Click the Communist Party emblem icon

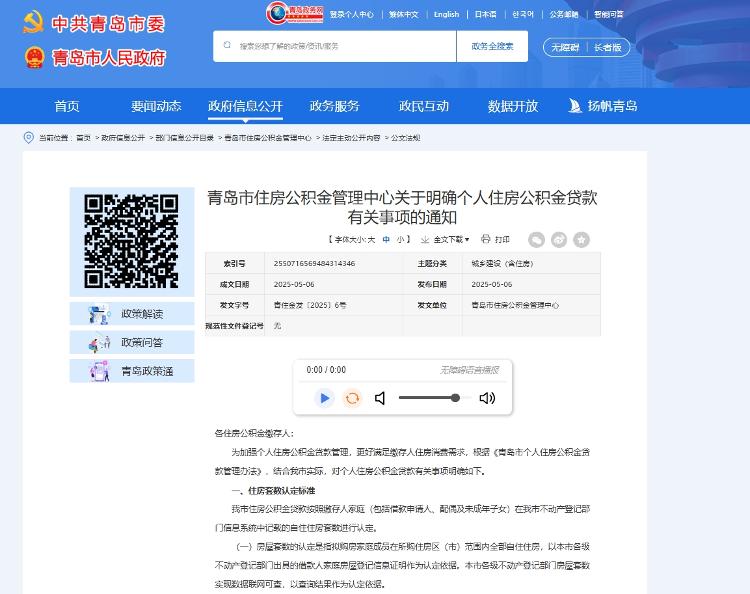33,22
